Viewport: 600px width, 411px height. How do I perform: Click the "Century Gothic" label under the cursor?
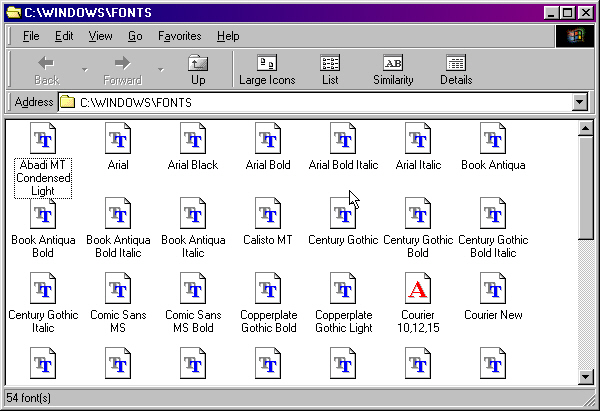[343, 240]
